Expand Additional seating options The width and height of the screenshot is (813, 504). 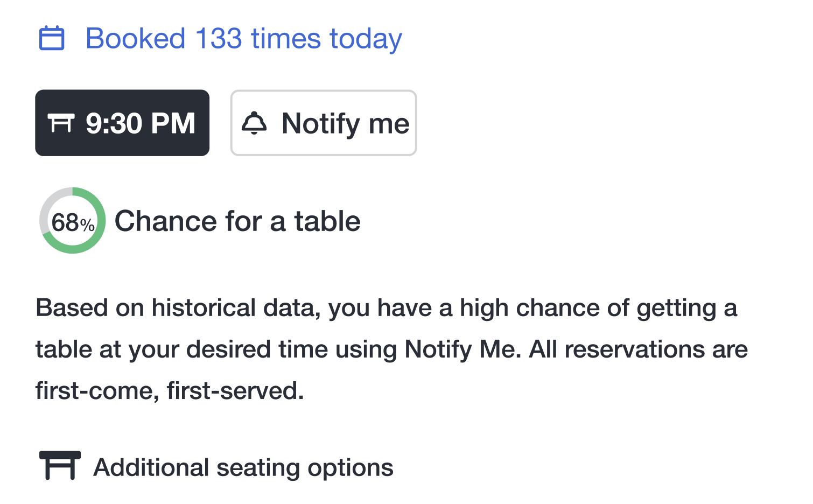[x=243, y=467]
